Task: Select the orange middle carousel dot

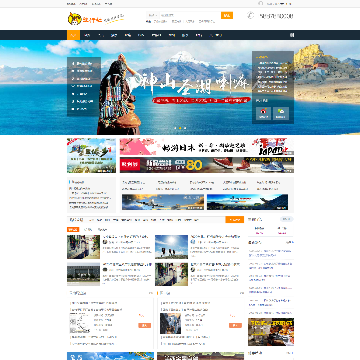Action: tap(180, 128)
